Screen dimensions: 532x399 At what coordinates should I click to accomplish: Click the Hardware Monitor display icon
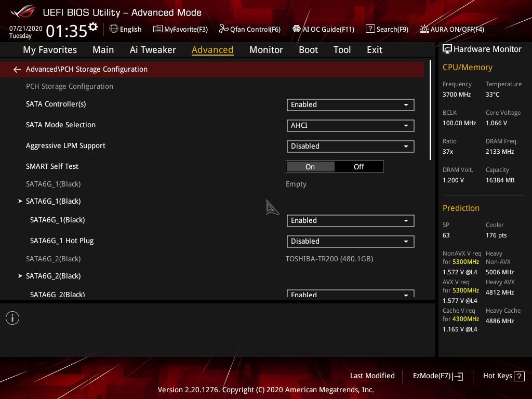(x=447, y=49)
